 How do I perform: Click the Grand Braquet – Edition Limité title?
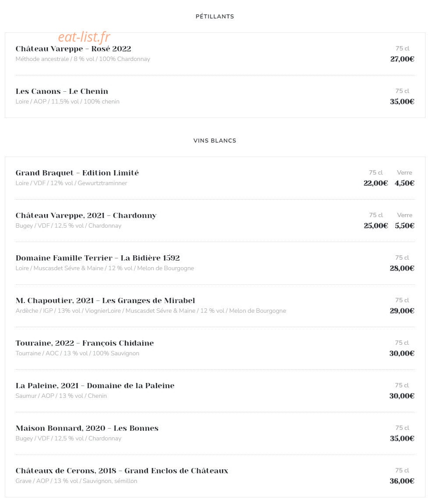(77, 173)
